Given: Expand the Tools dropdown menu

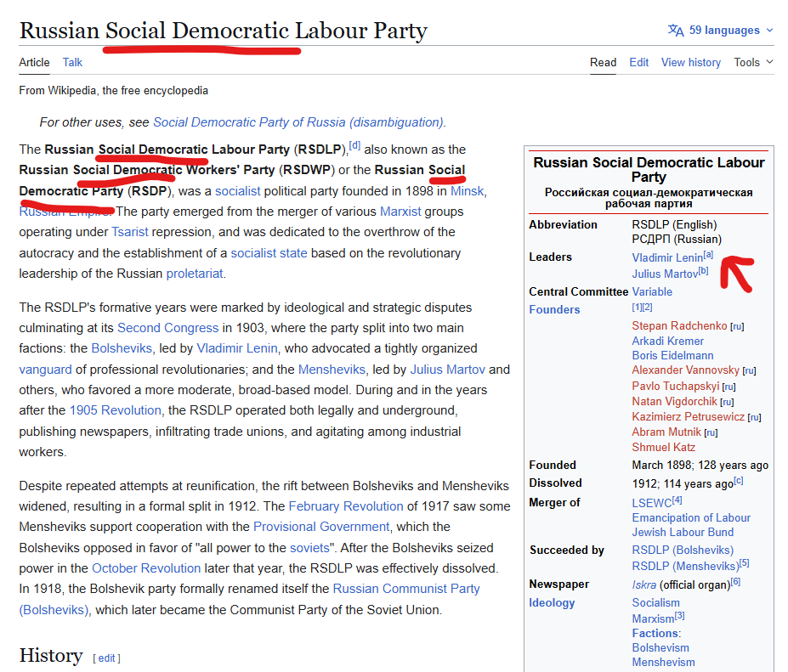Looking at the screenshot, I should pyautogui.click(x=753, y=62).
